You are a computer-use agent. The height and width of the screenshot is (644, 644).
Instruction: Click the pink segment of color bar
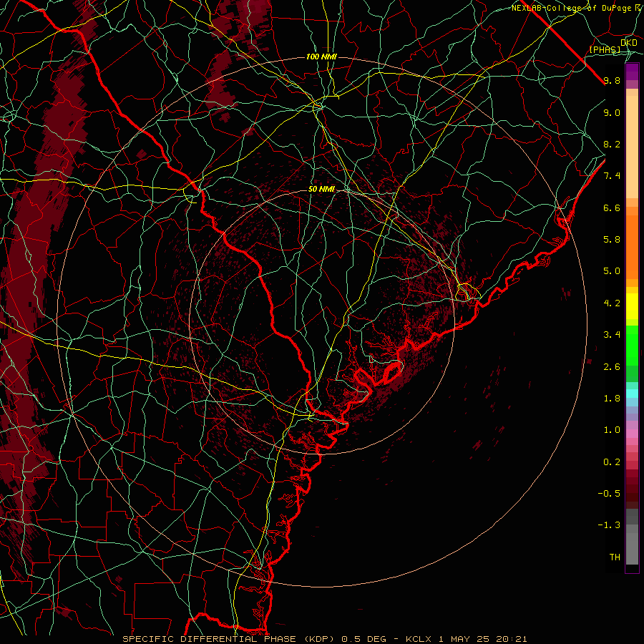pos(632,434)
